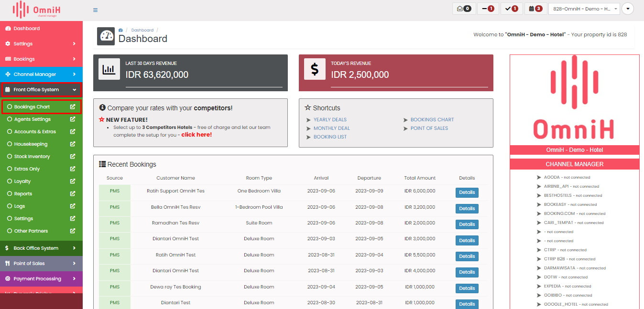Select the Total Amount column header

coord(420,178)
